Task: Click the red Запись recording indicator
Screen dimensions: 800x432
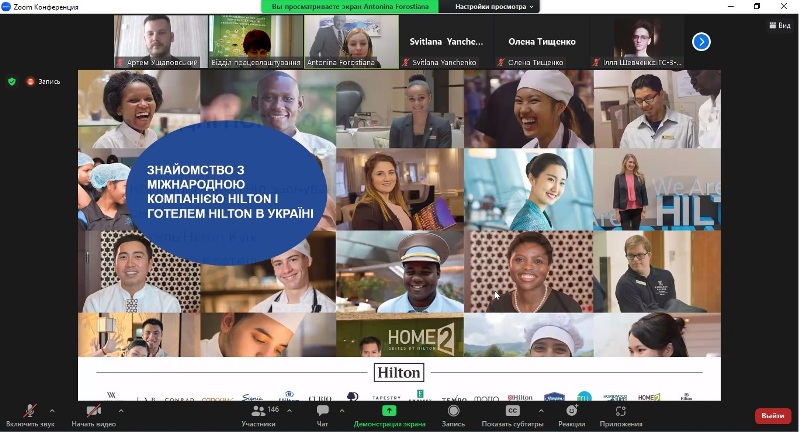Action: coord(43,82)
